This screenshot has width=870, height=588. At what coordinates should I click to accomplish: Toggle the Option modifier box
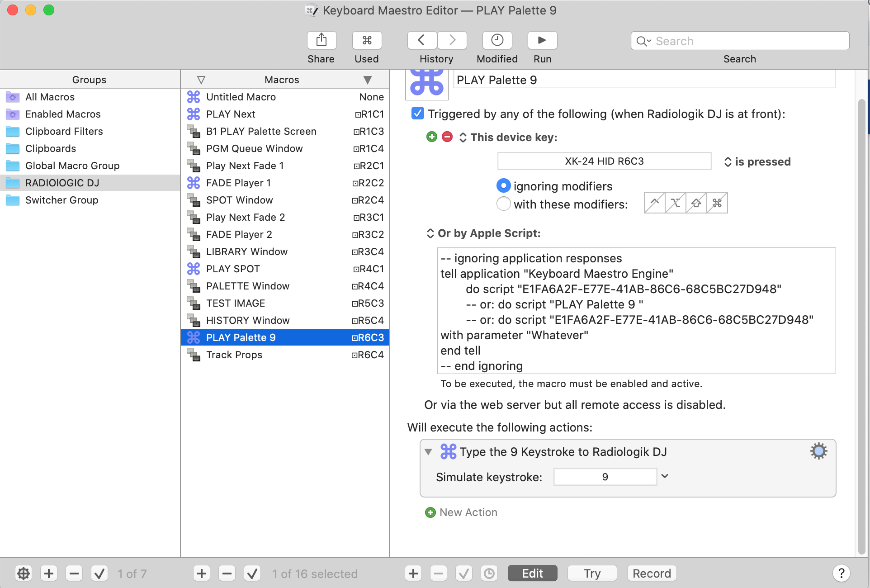pos(675,203)
